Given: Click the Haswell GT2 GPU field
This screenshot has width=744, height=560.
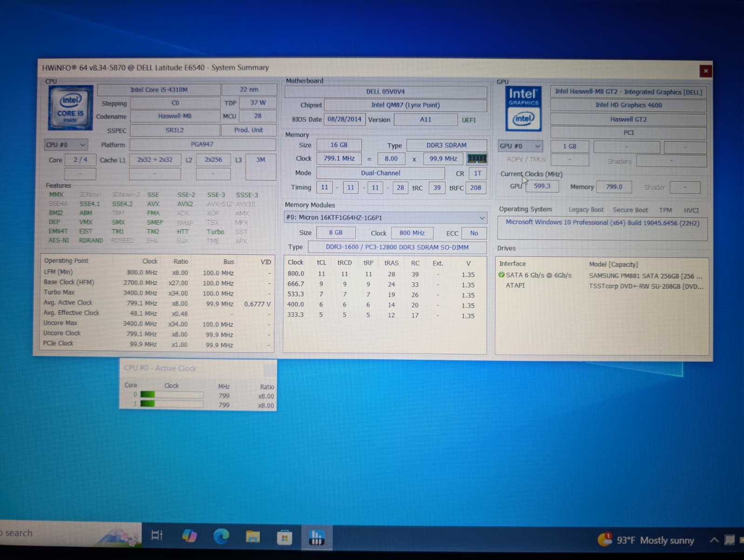Looking at the screenshot, I should [629, 119].
